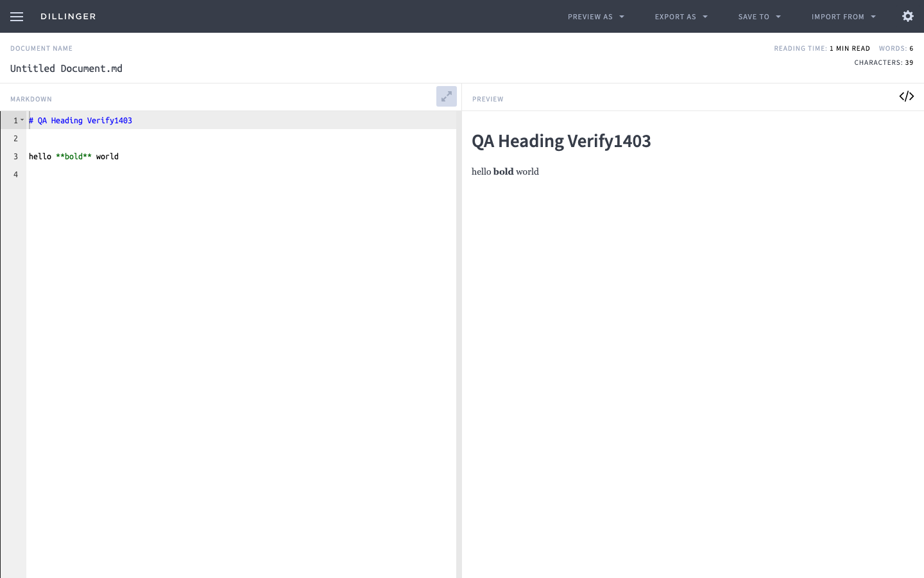Click the 'hello **bold** world' line in the editor
Screen dimensions: 924x578
(74, 157)
